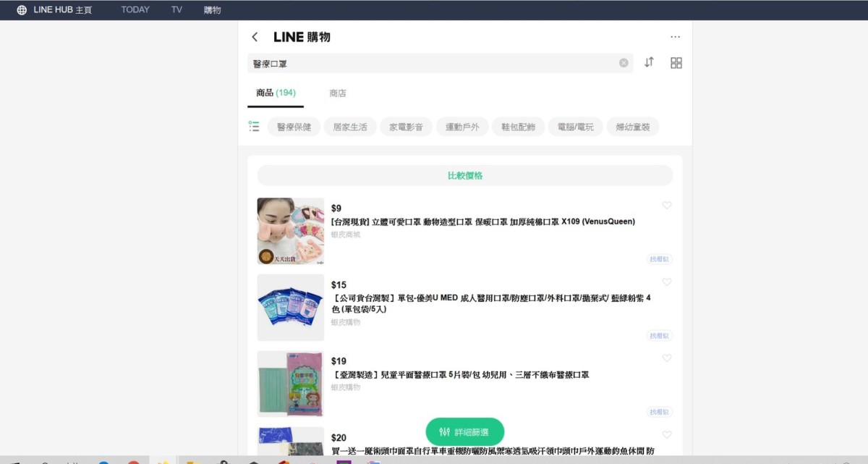Image resolution: width=868 pixels, height=464 pixels.
Task: Favorite the $9 立體可愛口罩 product heart
Action: click(667, 206)
